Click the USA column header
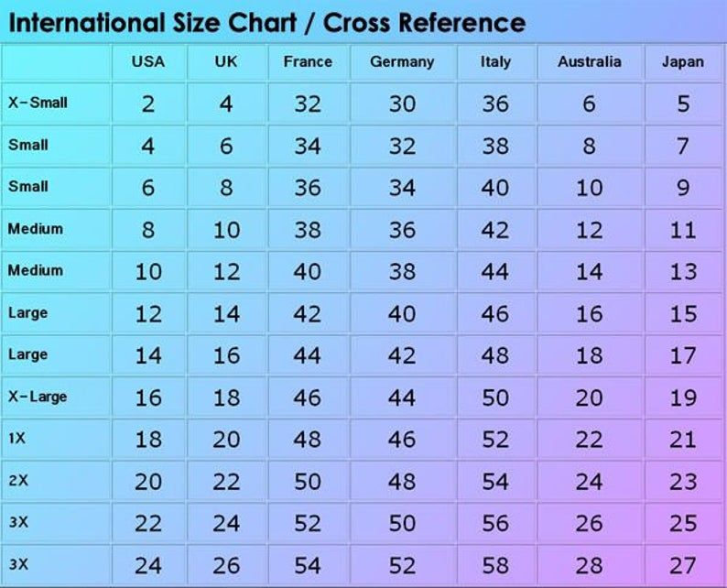This screenshot has height=588, width=727. [x=148, y=62]
